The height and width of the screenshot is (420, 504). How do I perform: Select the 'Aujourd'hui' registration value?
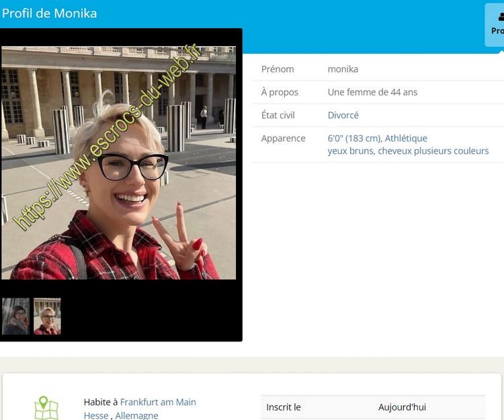pyautogui.click(x=402, y=407)
